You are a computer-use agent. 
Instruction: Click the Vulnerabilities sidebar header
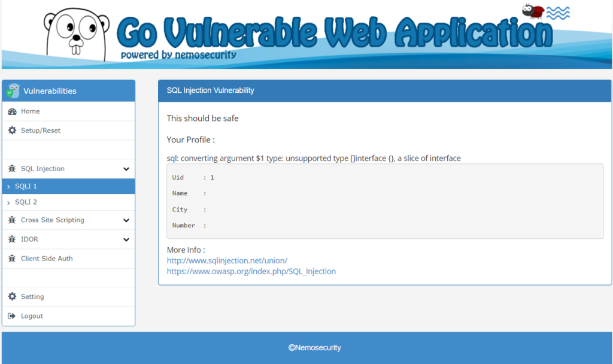point(68,91)
